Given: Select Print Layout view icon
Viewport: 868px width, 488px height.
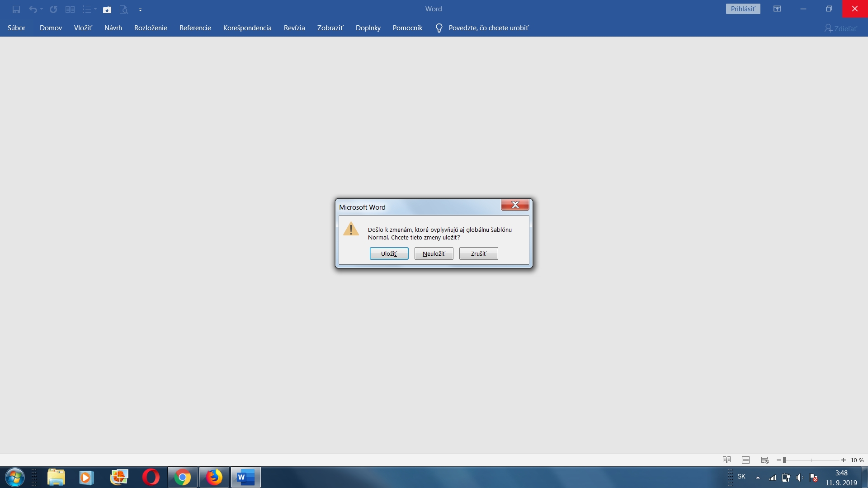Looking at the screenshot, I should (x=745, y=460).
